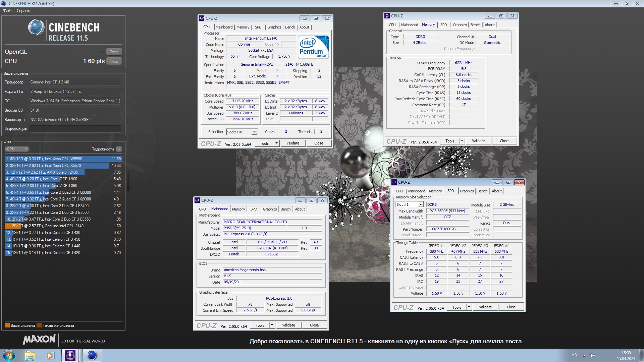Viewport: 644px width, 362px height.
Task: Open language indicator EN in tray
Action: coord(575,355)
